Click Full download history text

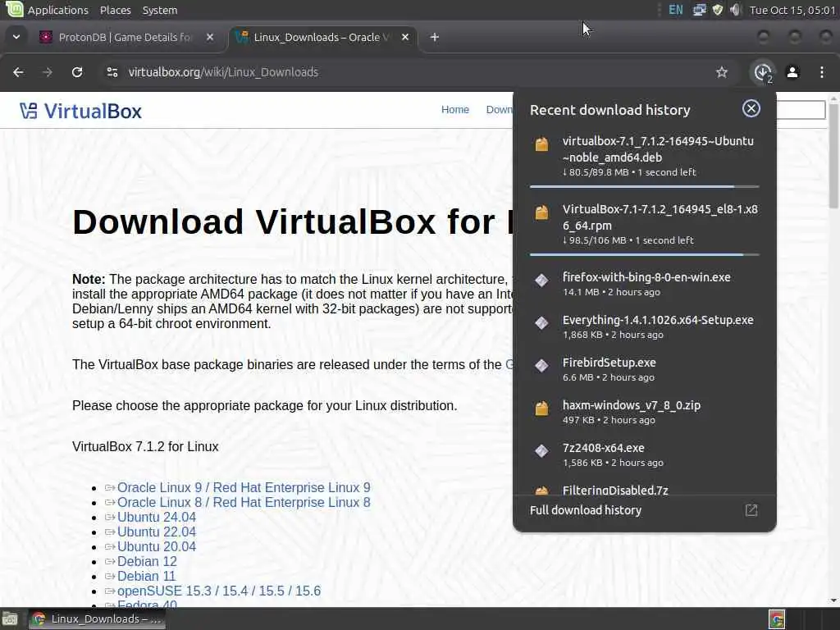click(x=586, y=510)
